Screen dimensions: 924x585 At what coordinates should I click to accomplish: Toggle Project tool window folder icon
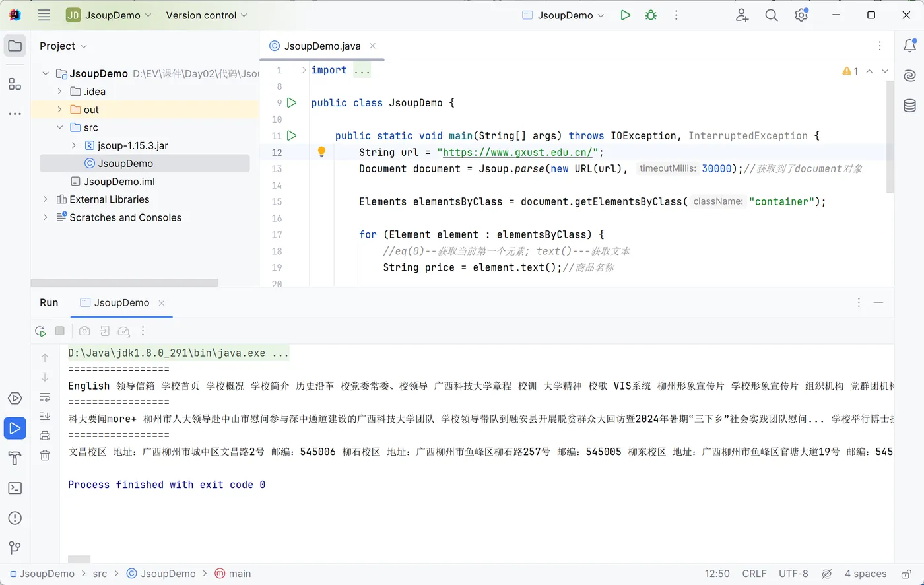[15, 46]
